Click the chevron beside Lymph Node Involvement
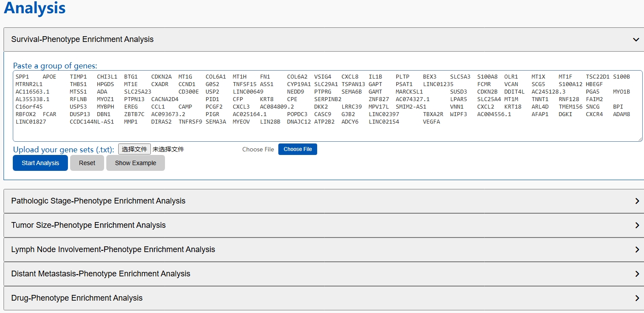The image size is (644, 313). click(x=637, y=249)
